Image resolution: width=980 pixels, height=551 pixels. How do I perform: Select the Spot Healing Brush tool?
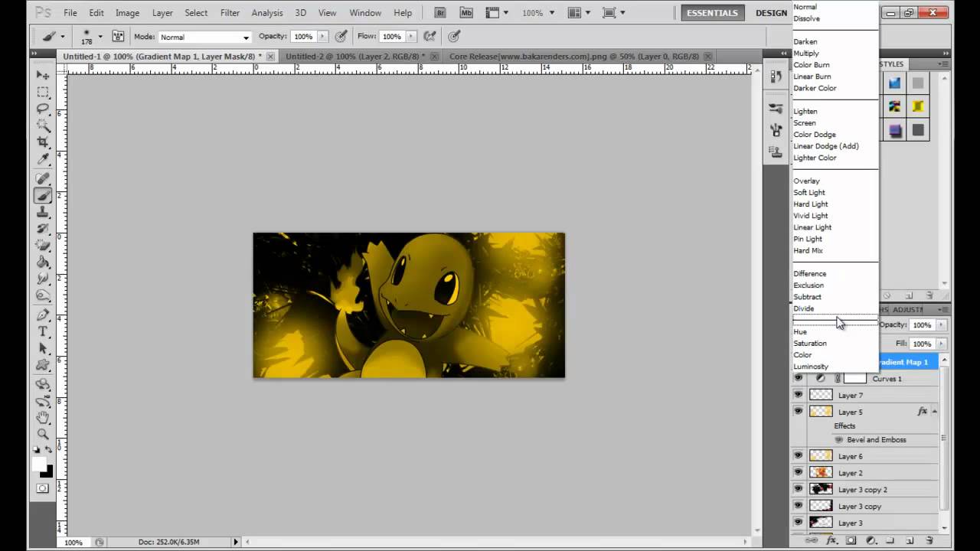43,178
